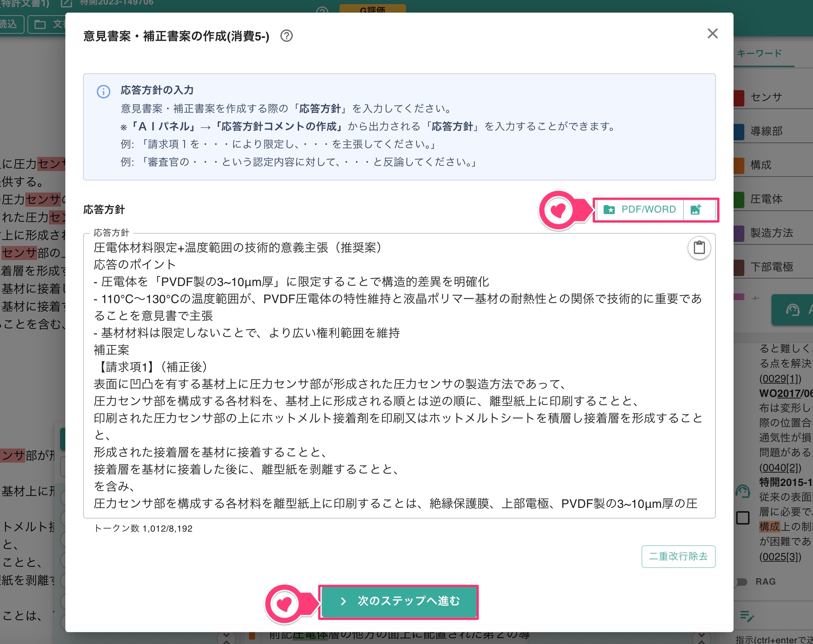Viewport: 813px width, 644px height.
Task: Click the document number 特開2023-149706 in the top bar
Action: 117,3
